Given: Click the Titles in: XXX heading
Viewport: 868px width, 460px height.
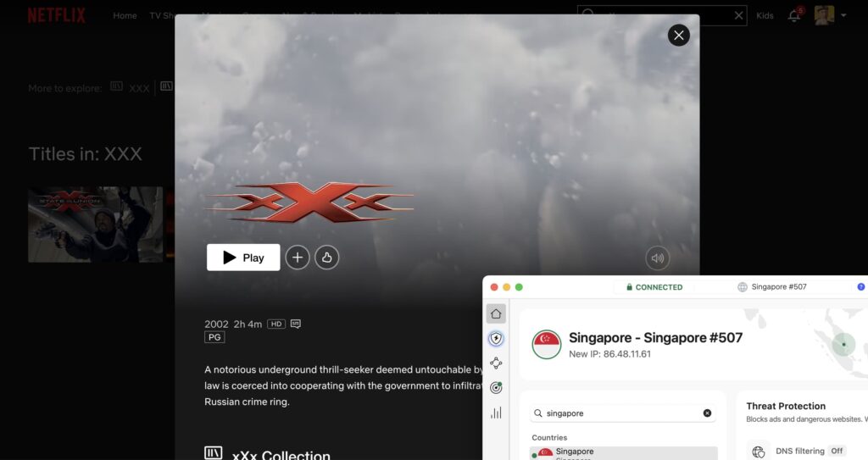Looking at the screenshot, I should pyautogui.click(x=86, y=154).
